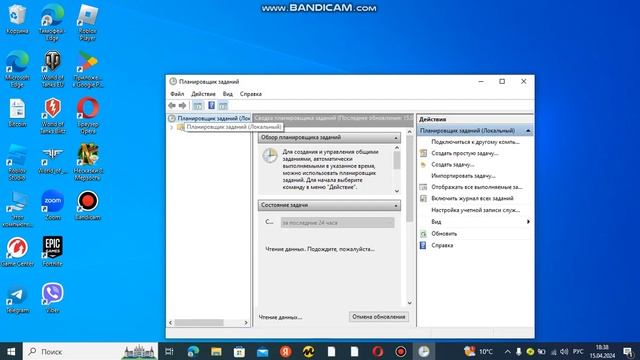Open the за последние 24 часа dropdown
The image size is (640, 360).
pos(337,222)
